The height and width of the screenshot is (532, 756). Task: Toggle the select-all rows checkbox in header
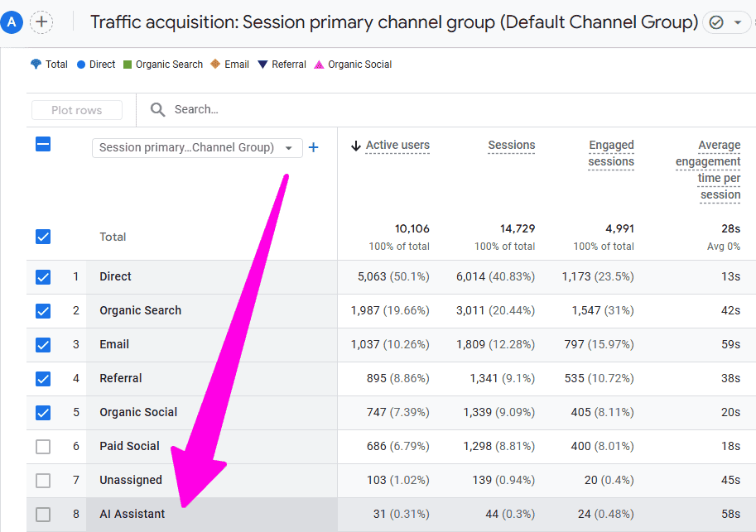tap(43, 144)
